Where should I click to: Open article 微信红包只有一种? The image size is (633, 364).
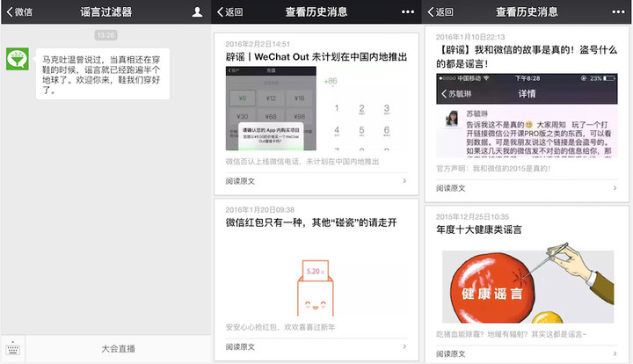311,222
